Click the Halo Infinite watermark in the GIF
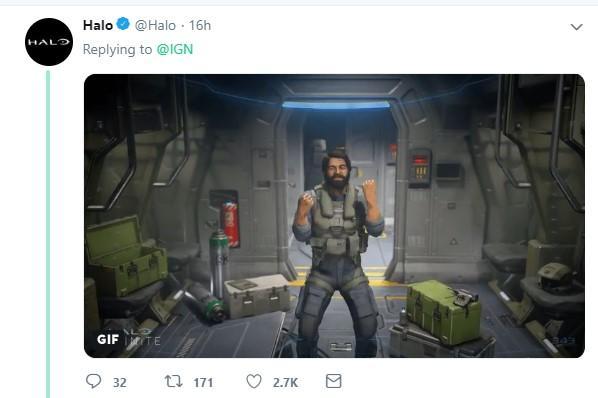 pos(143,337)
